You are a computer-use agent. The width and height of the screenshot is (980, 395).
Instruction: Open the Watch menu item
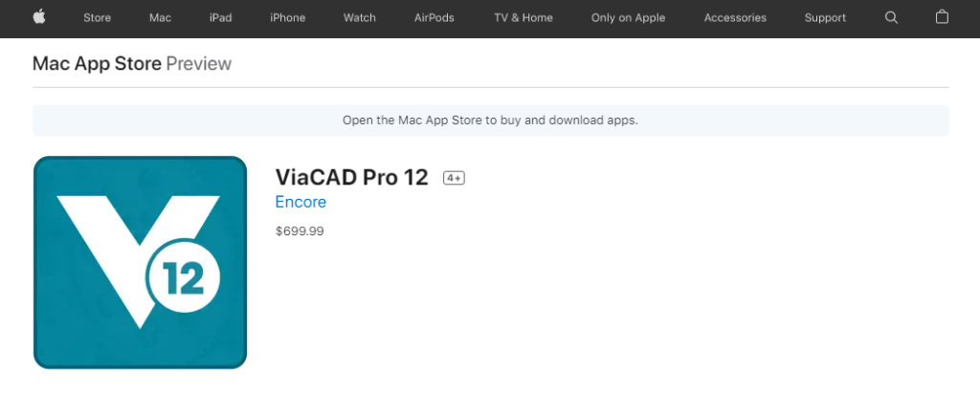360,17
